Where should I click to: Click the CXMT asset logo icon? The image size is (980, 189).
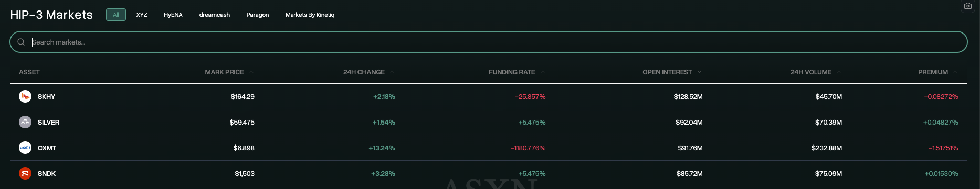click(x=25, y=148)
